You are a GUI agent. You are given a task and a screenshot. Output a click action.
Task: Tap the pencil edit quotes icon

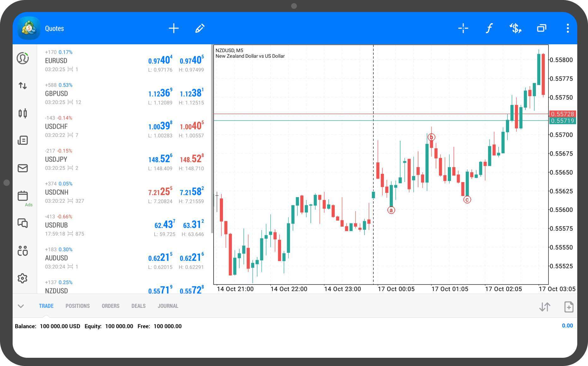coord(200,28)
